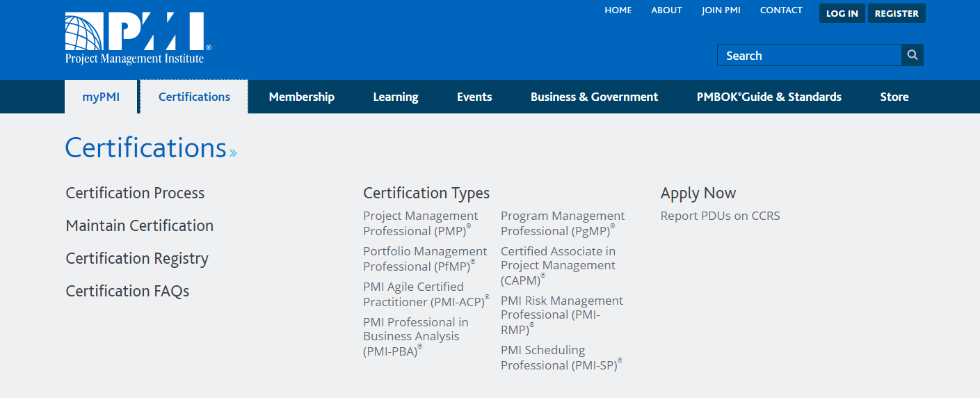Open the Events menu
Image resolution: width=980 pixels, height=398 pixels.
pos(474,97)
